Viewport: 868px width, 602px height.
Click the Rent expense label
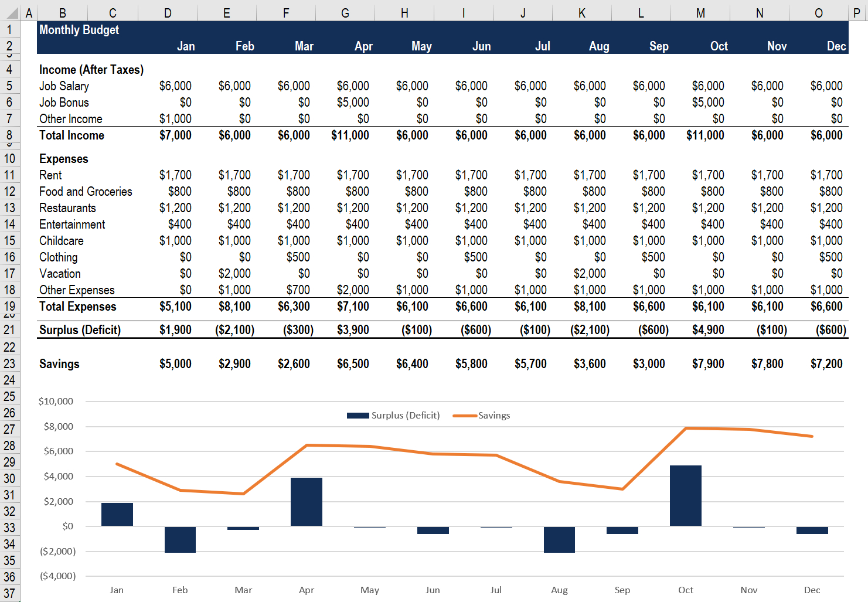(50, 175)
